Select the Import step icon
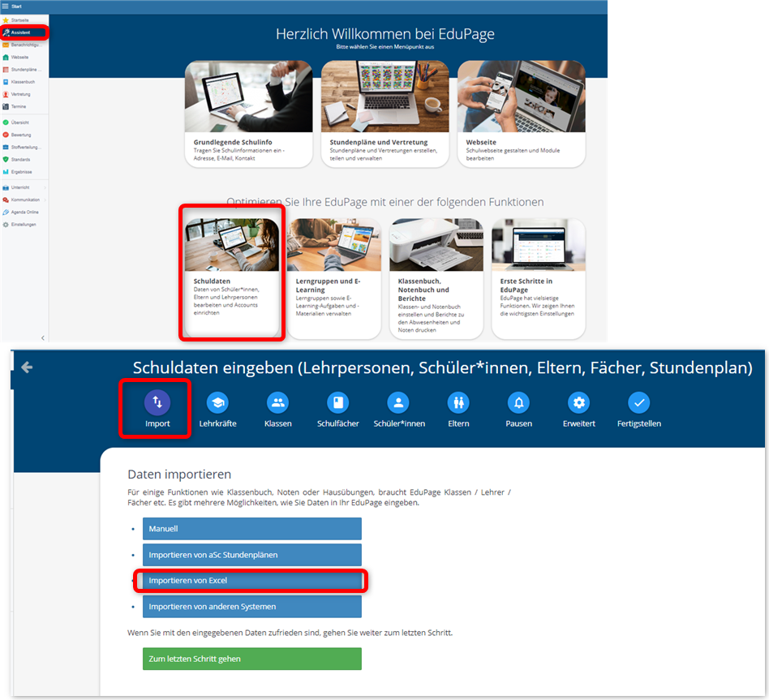The image size is (769, 700). 157,402
